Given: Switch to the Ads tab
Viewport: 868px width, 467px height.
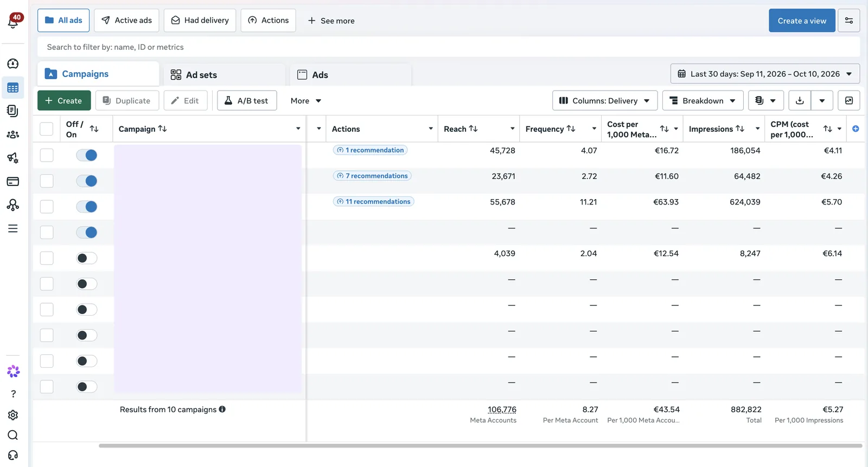Looking at the screenshot, I should tap(350, 75).
